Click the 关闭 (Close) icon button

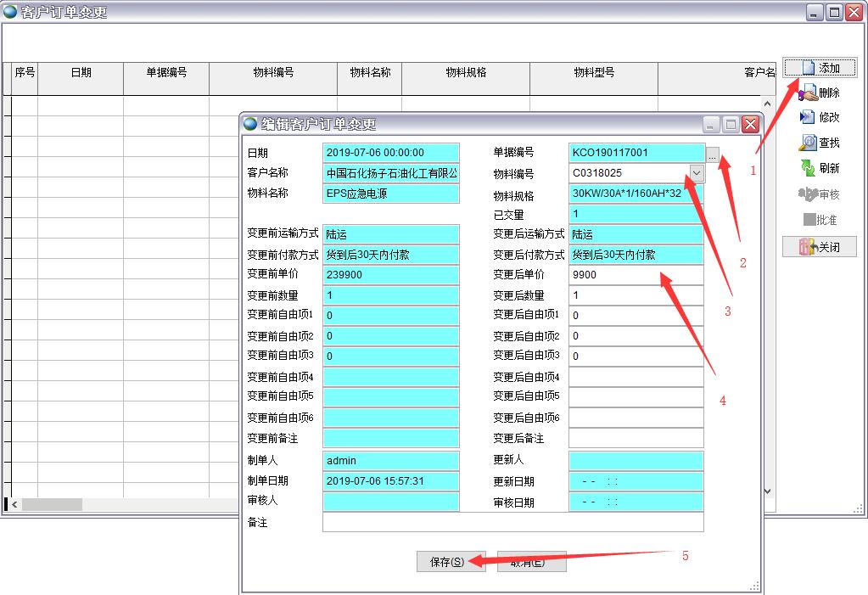[820, 247]
